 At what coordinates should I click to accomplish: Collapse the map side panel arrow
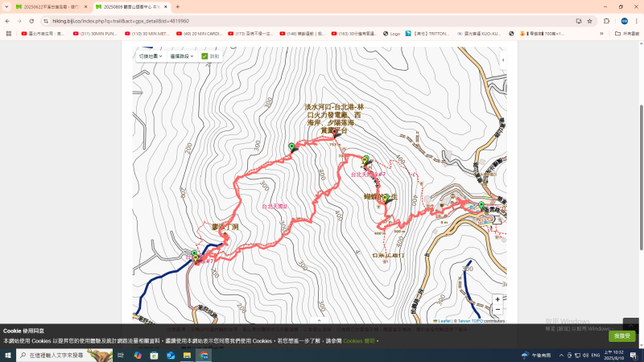click(502, 60)
